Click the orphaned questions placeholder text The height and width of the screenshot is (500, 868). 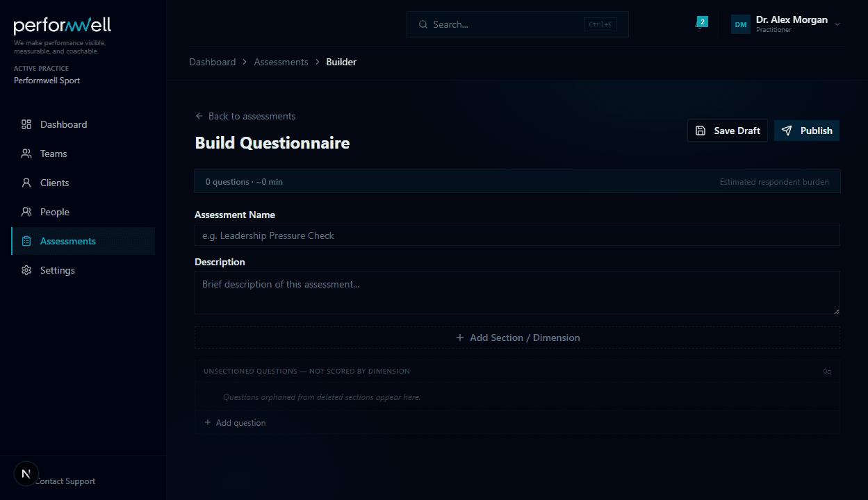322,397
